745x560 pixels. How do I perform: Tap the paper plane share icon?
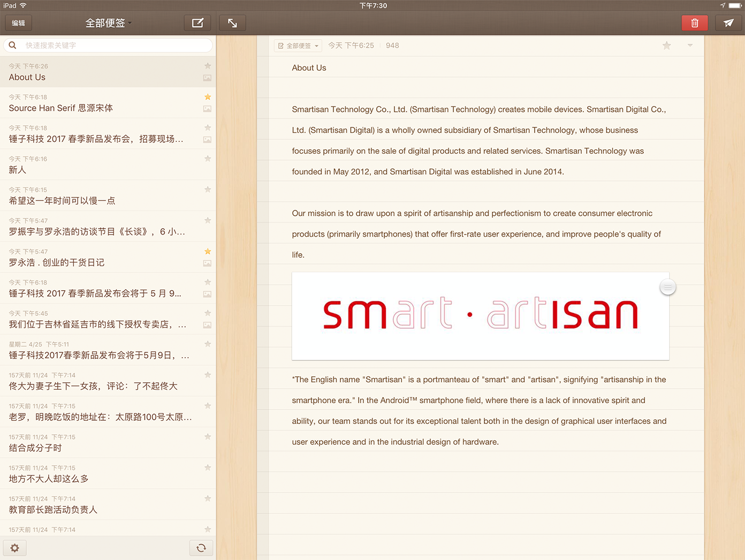(x=728, y=23)
